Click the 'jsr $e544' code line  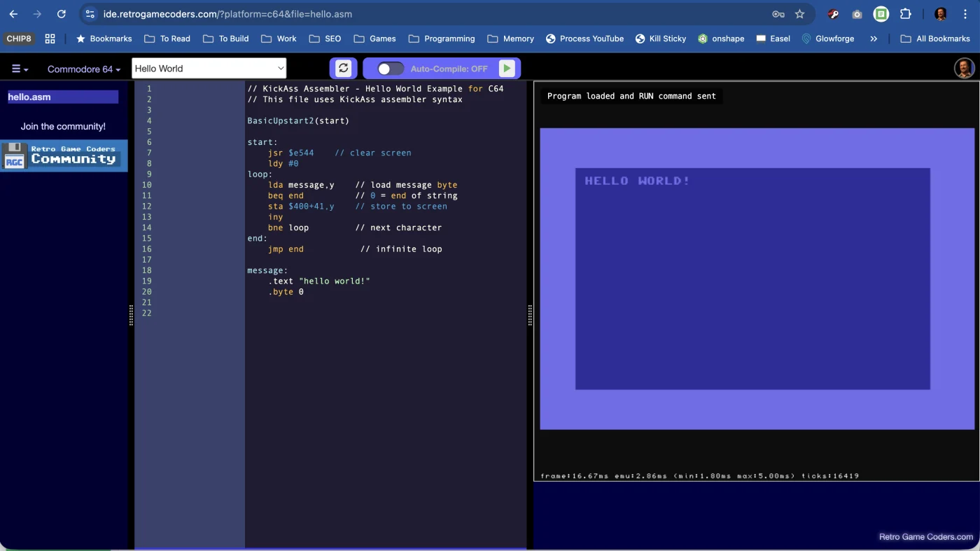click(290, 153)
